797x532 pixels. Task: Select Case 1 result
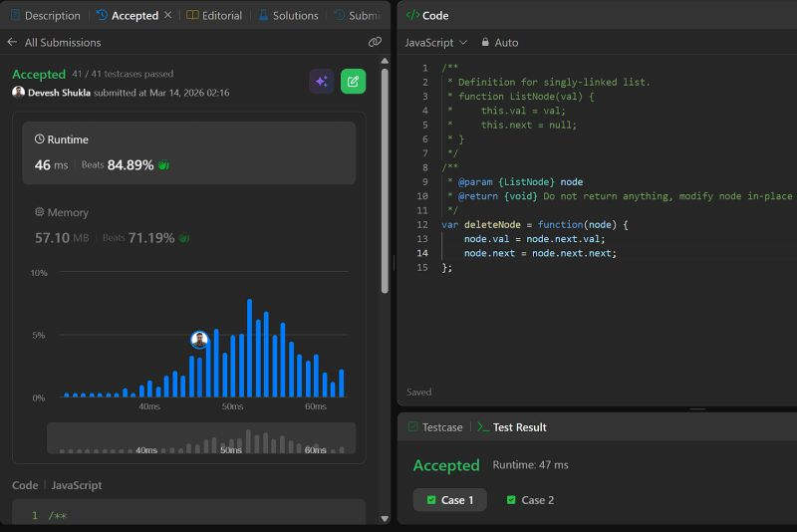(x=450, y=500)
